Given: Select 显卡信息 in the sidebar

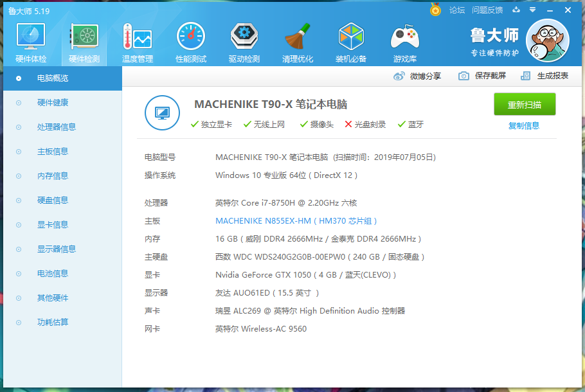Looking at the screenshot, I should point(63,224).
